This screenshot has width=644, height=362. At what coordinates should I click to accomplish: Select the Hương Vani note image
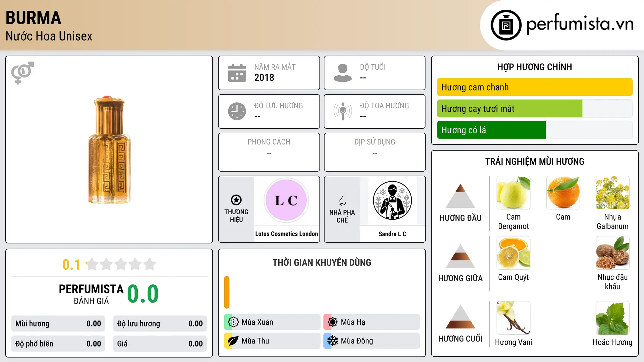tap(514, 318)
